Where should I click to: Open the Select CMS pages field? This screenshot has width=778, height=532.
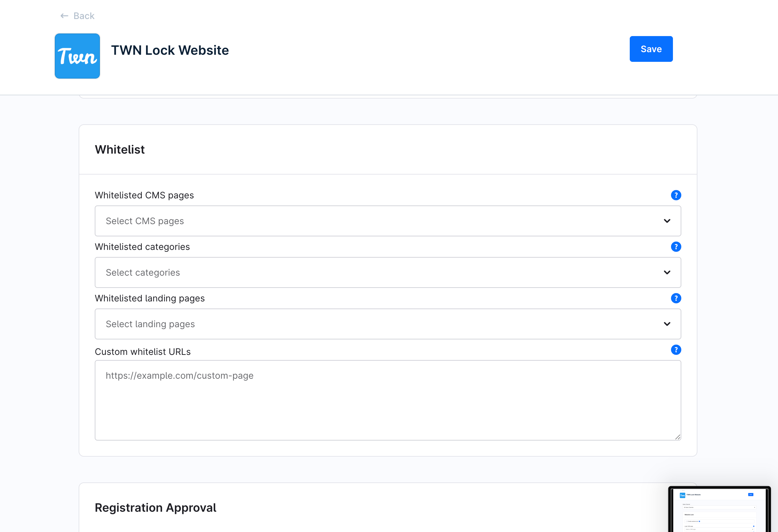388,221
